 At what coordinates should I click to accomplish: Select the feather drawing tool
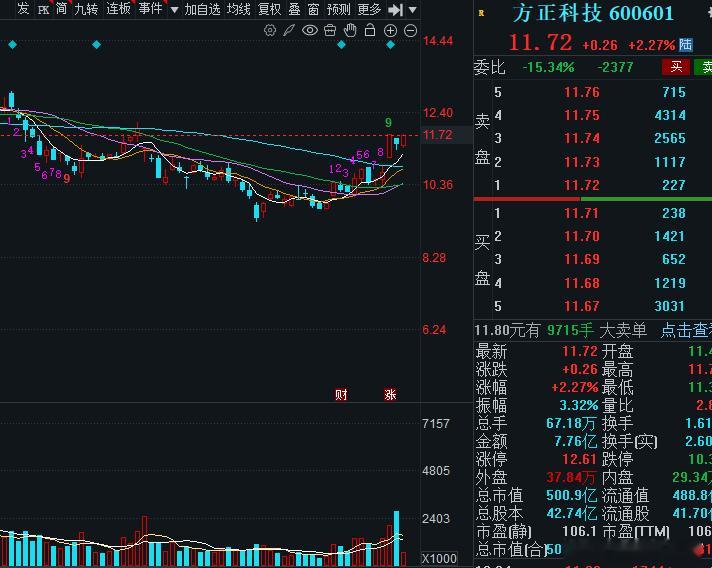(x=289, y=30)
